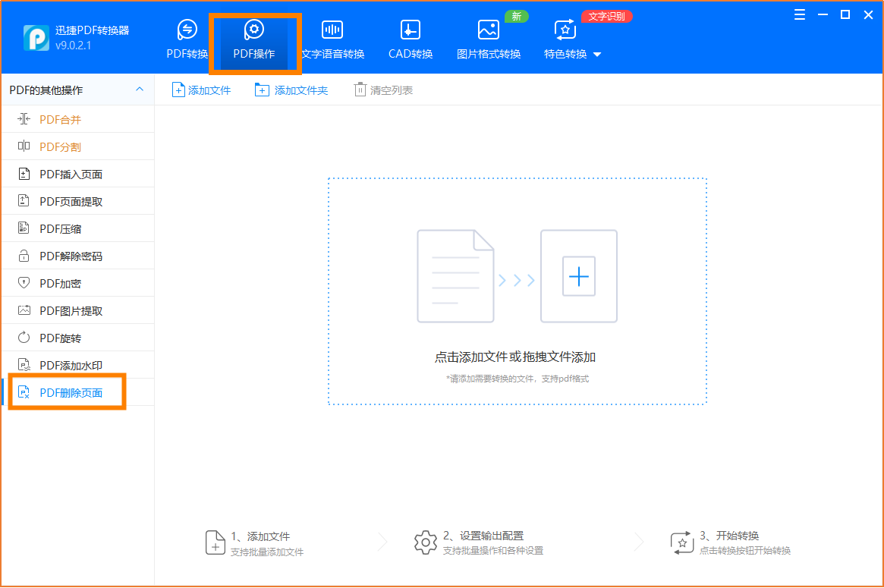The height and width of the screenshot is (588, 884).
Task: Expand the 特色转换 dropdown arrow
Action: (x=598, y=55)
